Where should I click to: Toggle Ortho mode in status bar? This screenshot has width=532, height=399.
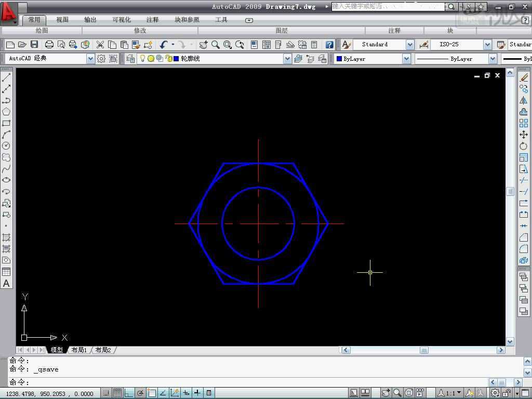pos(129,393)
